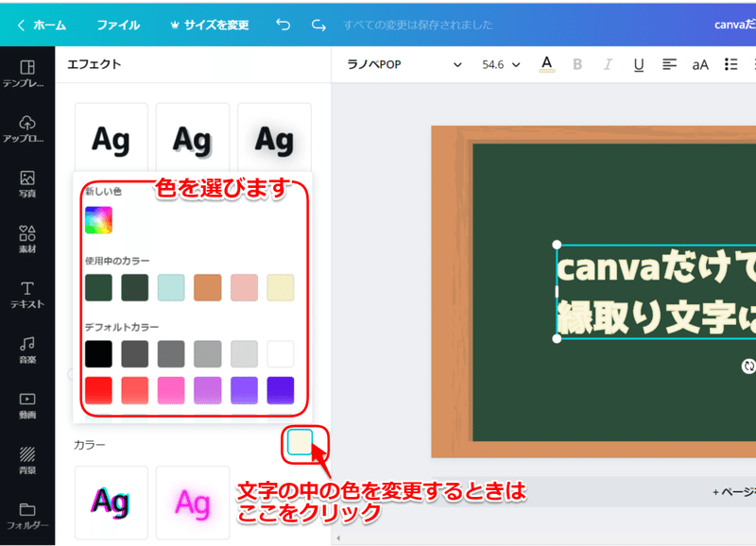Choose dark gray default color
Screen dimensions: 756x546
pyautogui.click(x=134, y=353)
